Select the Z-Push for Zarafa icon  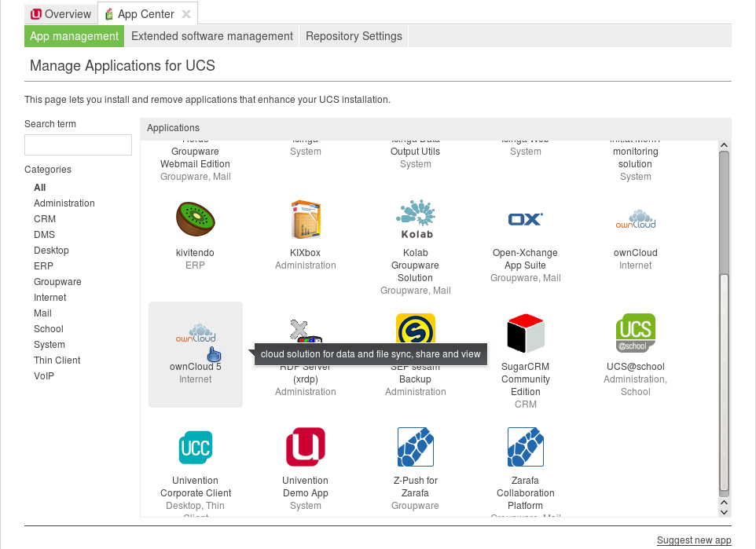click(x=415, y=446)
